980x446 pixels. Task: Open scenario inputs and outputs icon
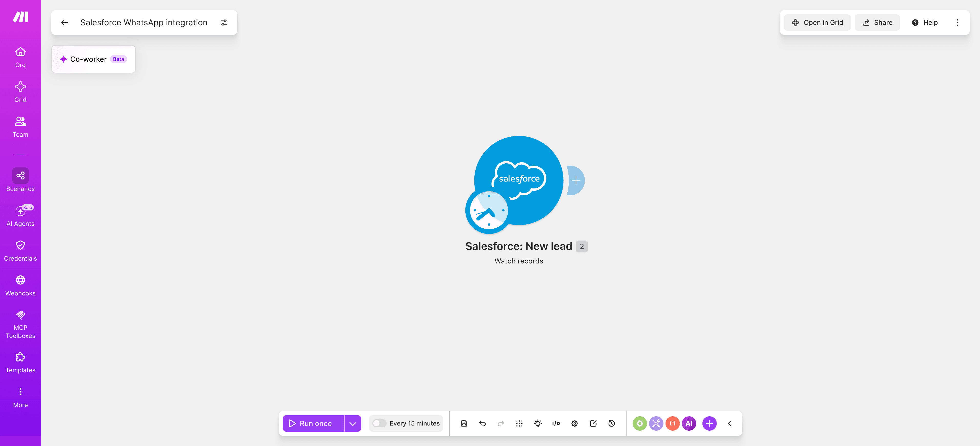[x=556, y=423]
